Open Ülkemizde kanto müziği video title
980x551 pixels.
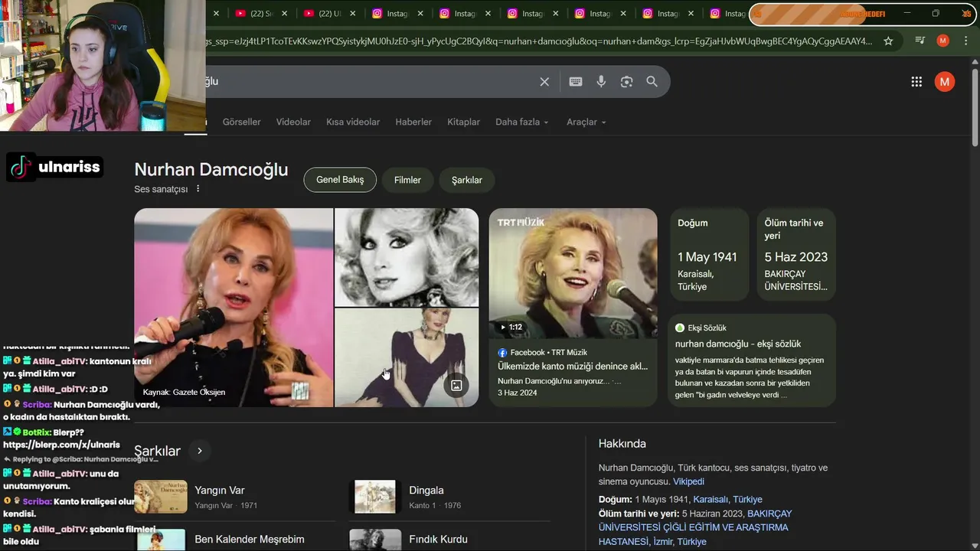[x=573, y=367]
